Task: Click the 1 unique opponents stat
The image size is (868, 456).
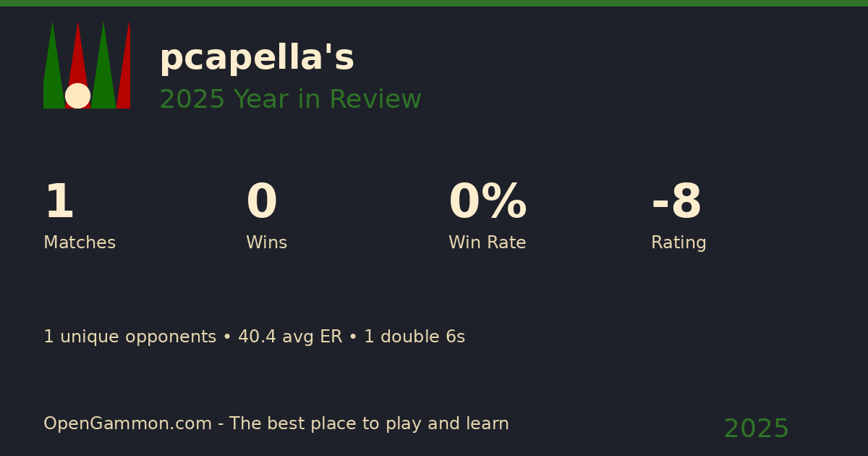Action: click(x=129, y=337)
